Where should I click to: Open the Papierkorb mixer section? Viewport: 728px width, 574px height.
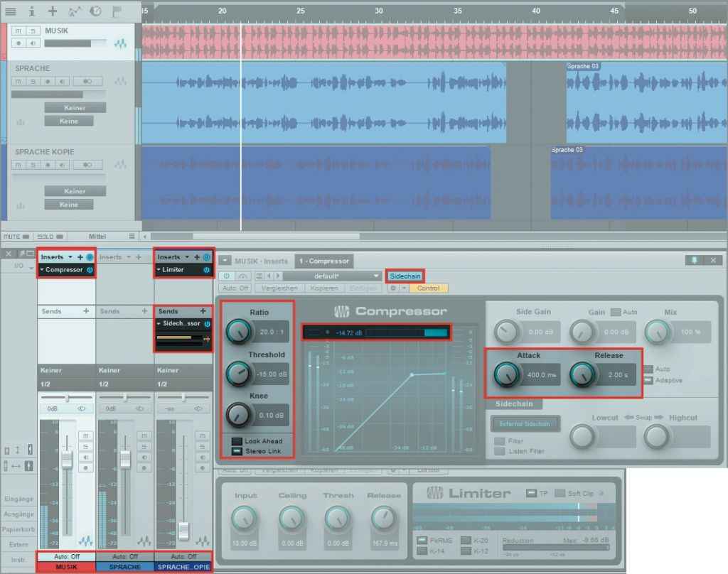(x=18, y=529)
